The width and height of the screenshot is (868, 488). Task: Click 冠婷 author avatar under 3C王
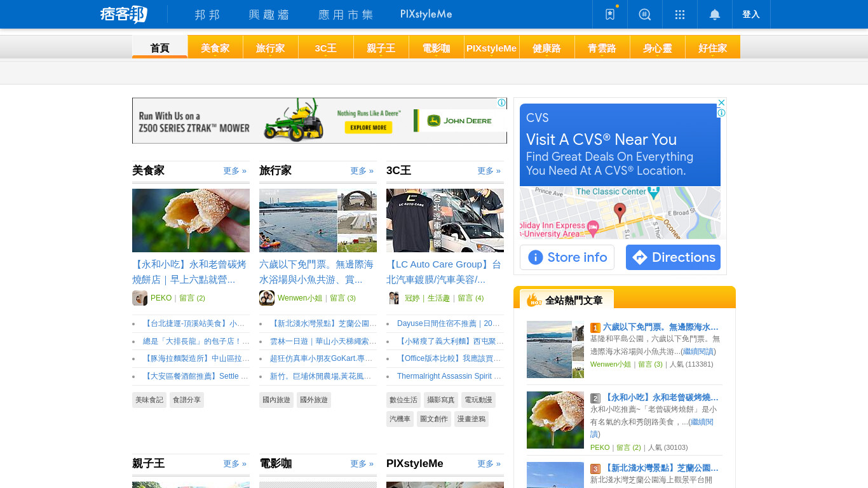tap(394, 298)
